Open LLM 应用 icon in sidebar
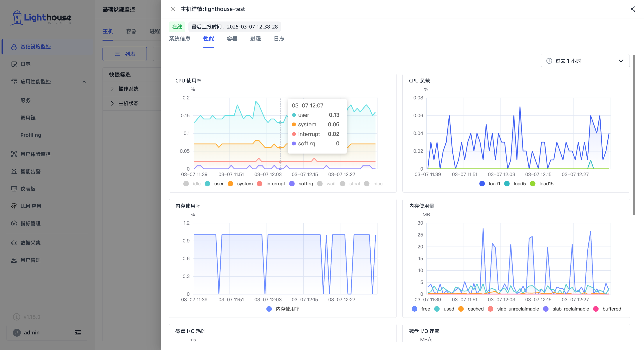Viewport: 644px width, 350px height. tap(14, 206)
